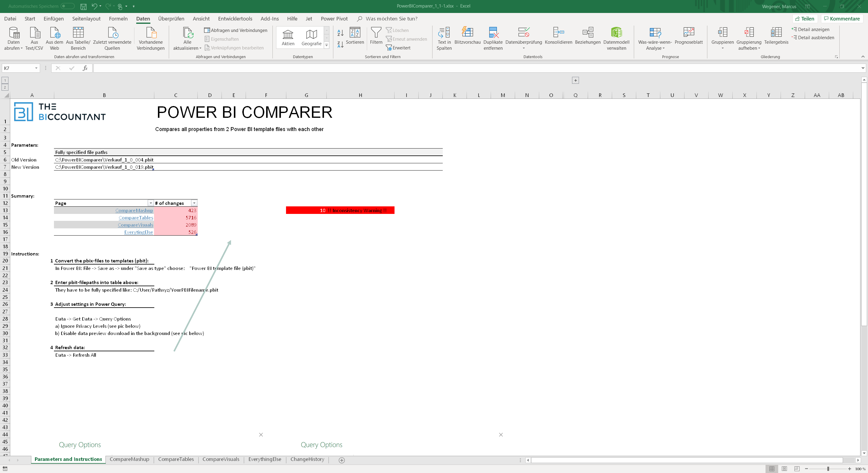Open the Page column filter dropdown
The image size is (868, 473).
[151, 203]
